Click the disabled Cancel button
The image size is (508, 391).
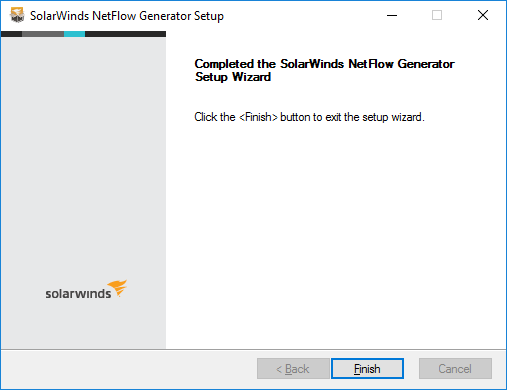click(x=455, y=369)
